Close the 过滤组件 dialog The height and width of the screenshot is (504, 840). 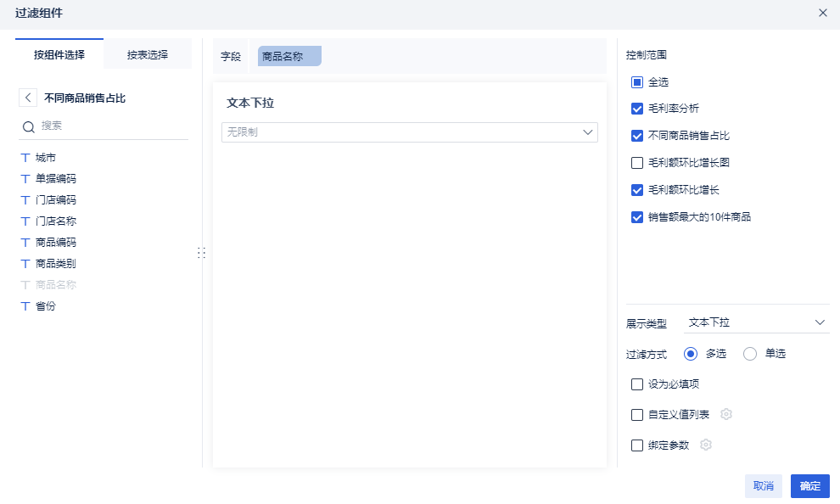(822, 13)
